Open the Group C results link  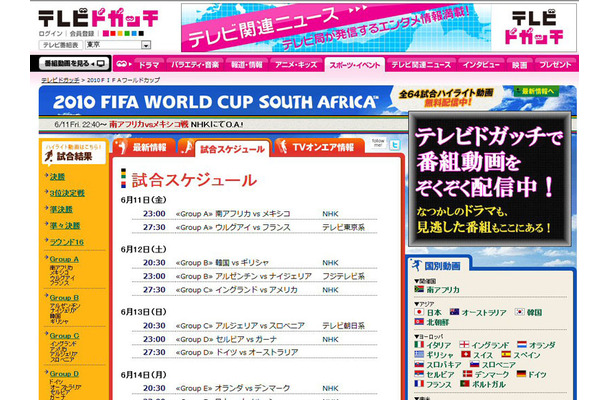64,336
